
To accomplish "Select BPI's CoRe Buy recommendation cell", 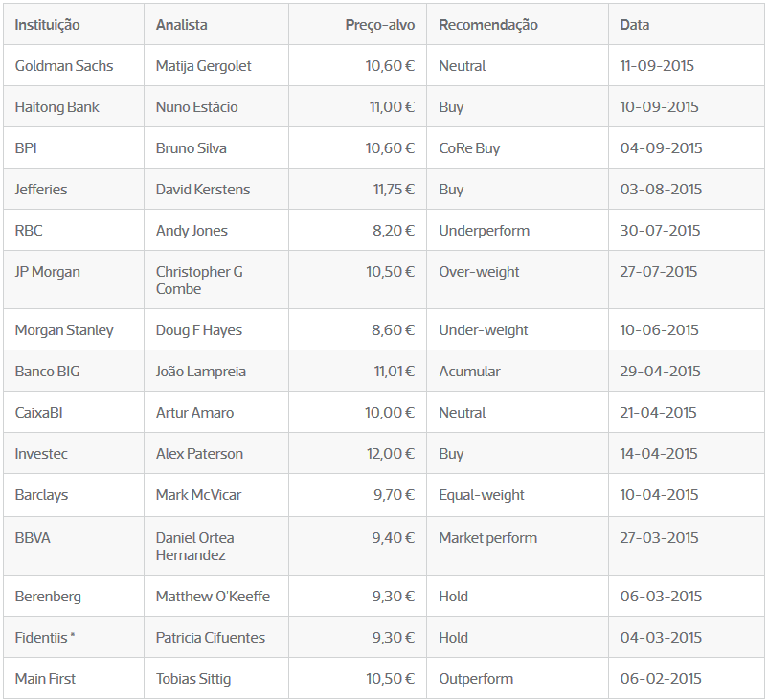I will tap(469, 148).
